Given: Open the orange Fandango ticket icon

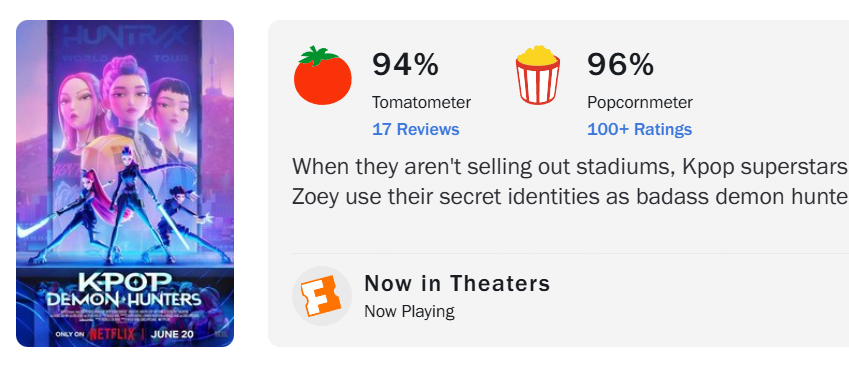Looking at the screenshot, I should (322, 296).
